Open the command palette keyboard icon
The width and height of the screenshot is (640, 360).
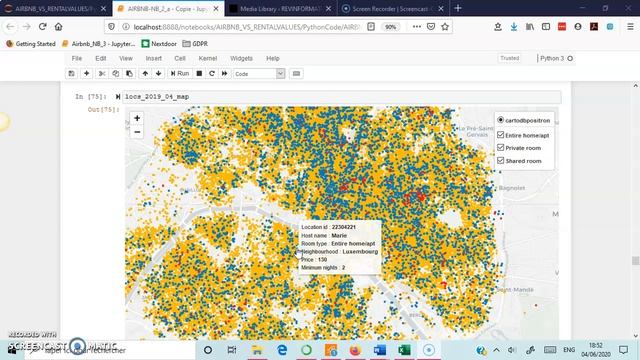click(296, 73)
